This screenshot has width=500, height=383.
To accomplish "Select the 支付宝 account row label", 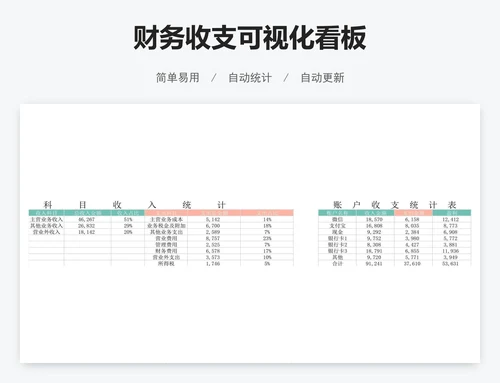I will 337,226.
